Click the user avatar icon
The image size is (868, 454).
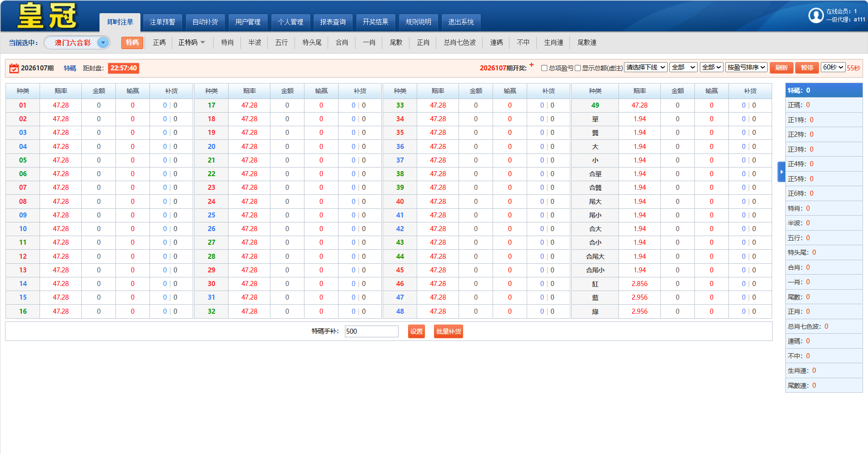coord(816,15)
